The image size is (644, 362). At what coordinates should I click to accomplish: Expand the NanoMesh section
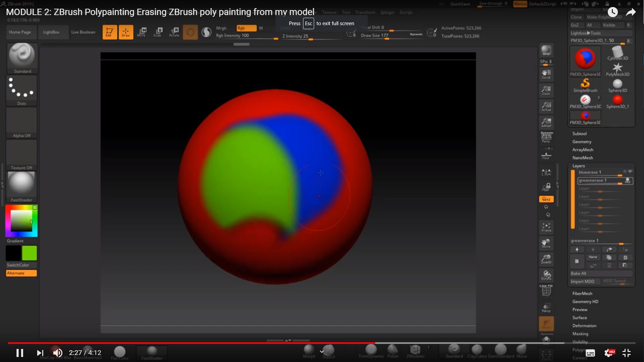click(x=583, y=158)
